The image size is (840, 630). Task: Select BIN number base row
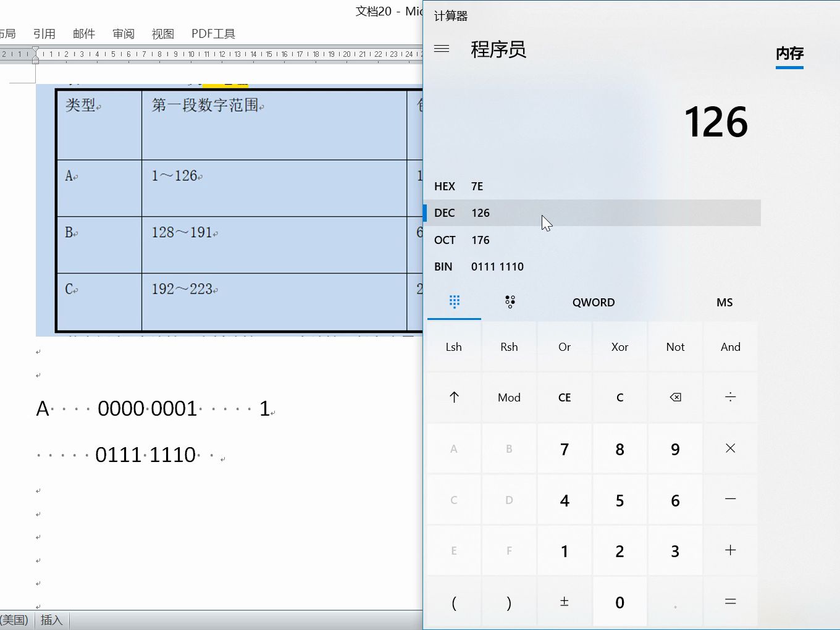tap(593, 266)
